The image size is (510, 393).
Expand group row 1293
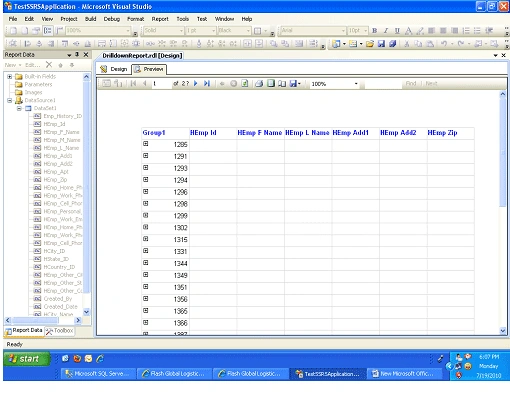146,168
